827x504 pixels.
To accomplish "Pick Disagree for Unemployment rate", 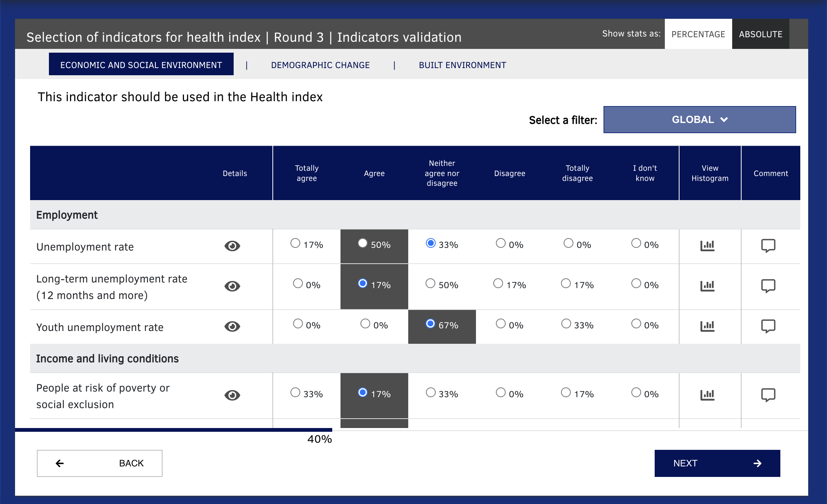I will pos(501,243).
